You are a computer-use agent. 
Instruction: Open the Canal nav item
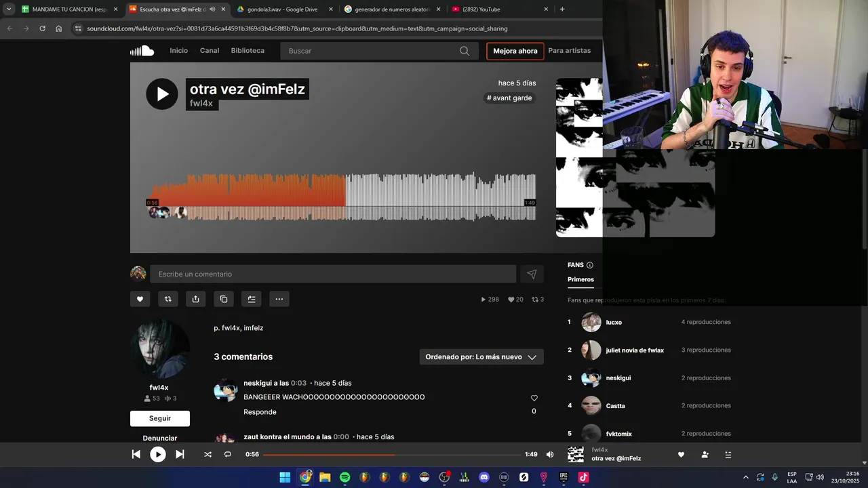(210, 51)
